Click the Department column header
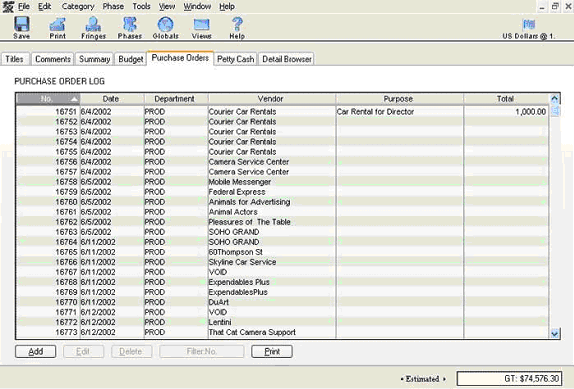574x389 pixels. pyautogui.click(x=175, y=99)
